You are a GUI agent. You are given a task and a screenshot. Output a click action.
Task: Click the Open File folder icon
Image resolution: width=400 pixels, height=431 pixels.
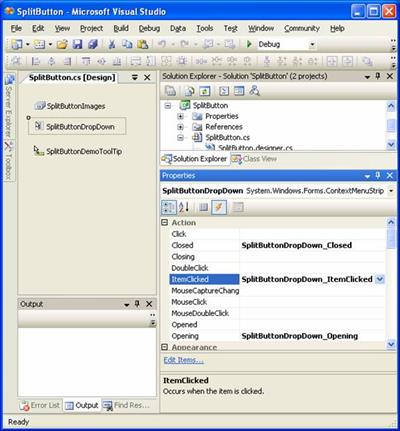tap(62, 44)
